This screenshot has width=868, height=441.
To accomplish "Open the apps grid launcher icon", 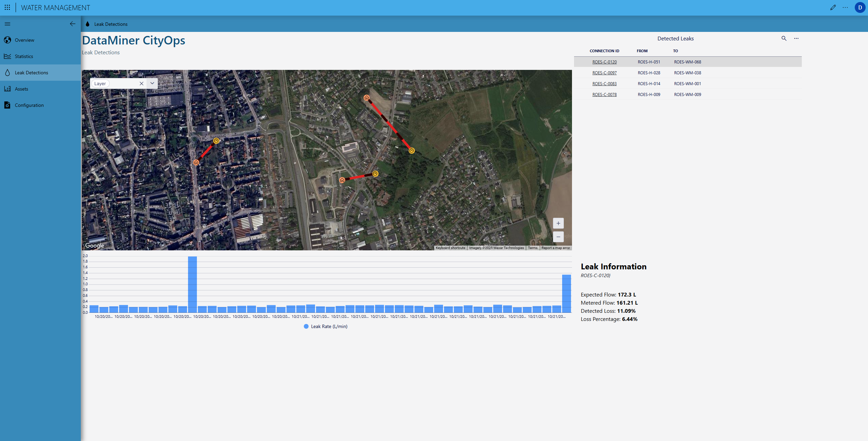I will coord(7,7).
